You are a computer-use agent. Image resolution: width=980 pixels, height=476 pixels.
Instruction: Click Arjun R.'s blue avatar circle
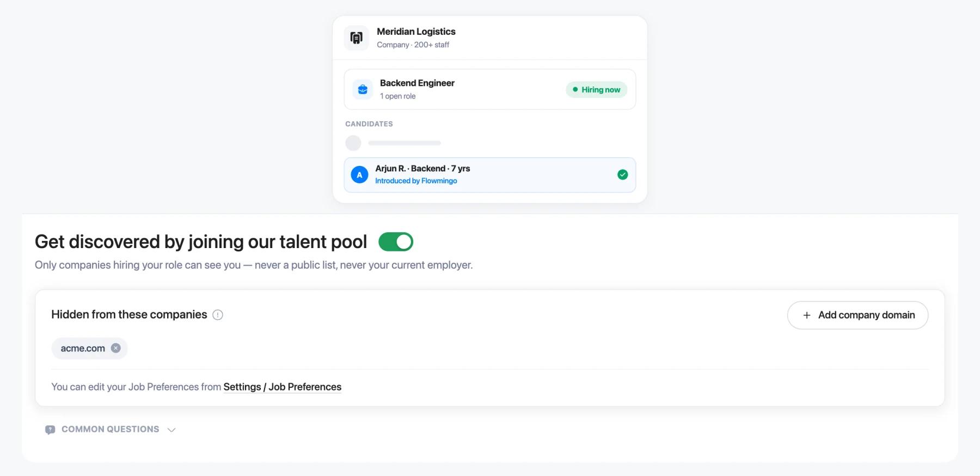pos(359,175)
